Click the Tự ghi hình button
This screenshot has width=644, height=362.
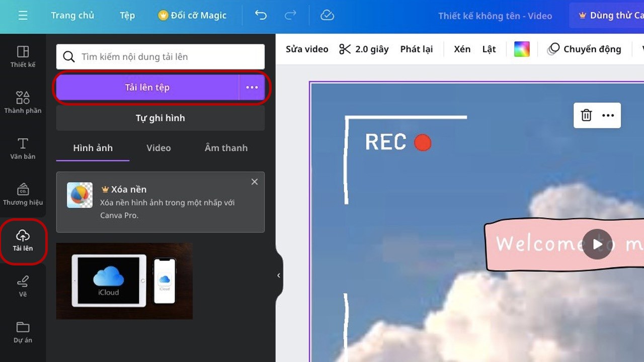click(x=160, y=118)
